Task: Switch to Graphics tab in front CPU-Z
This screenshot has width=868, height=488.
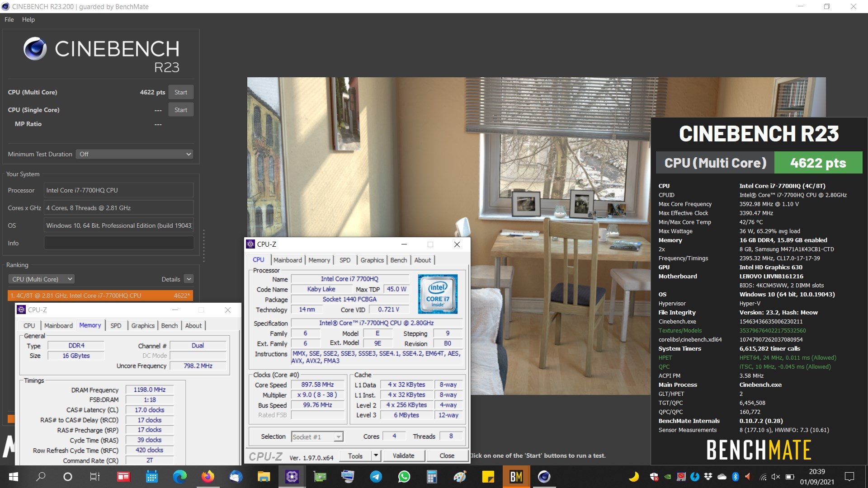Action: (372, 260)
